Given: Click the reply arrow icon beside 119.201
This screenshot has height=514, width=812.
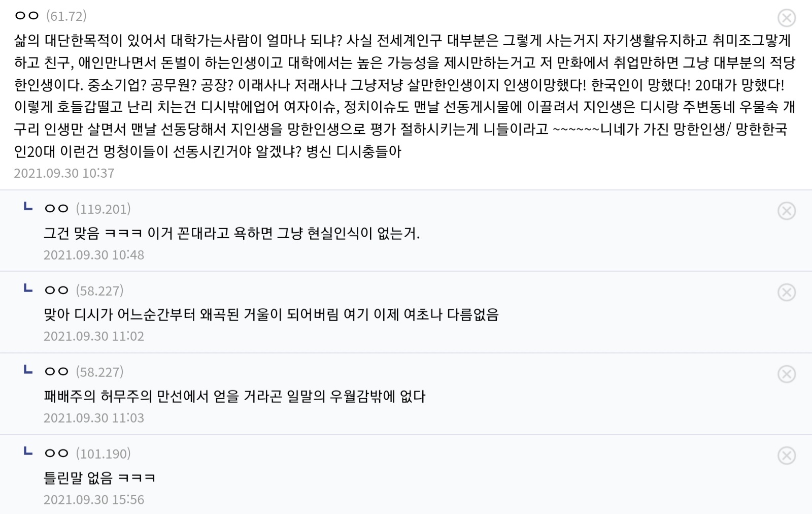Looking at the screenshot, I should (28, 207).
